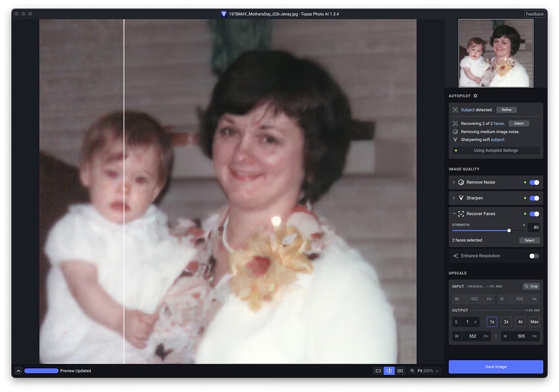Screen dimensions: 559x392
Task: Click Select next to Recovering faces
Action: (x=519, y=124)
